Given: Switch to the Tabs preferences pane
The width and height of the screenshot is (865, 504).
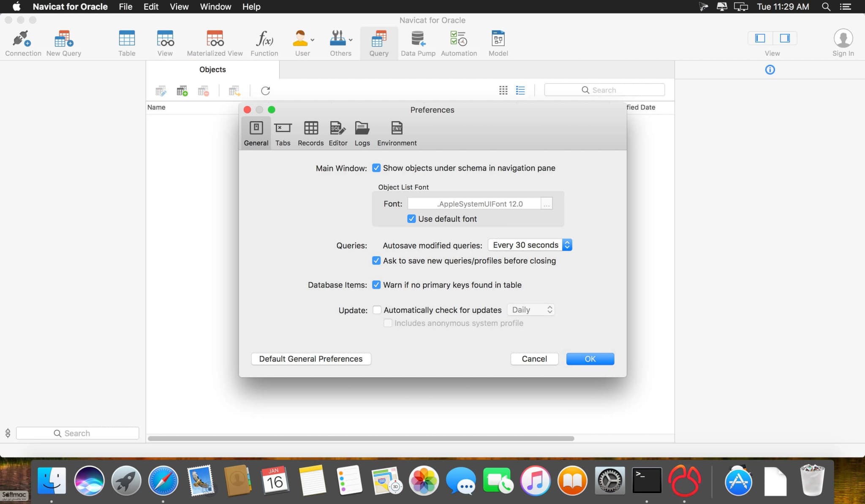Looking at the screenshot, I should coord(283,133).
